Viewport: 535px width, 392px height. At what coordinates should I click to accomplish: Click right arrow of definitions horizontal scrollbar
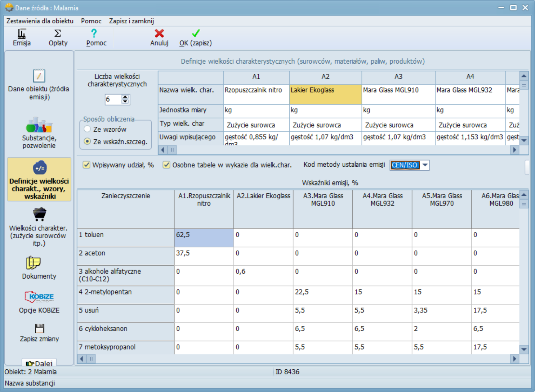(514, 150)
